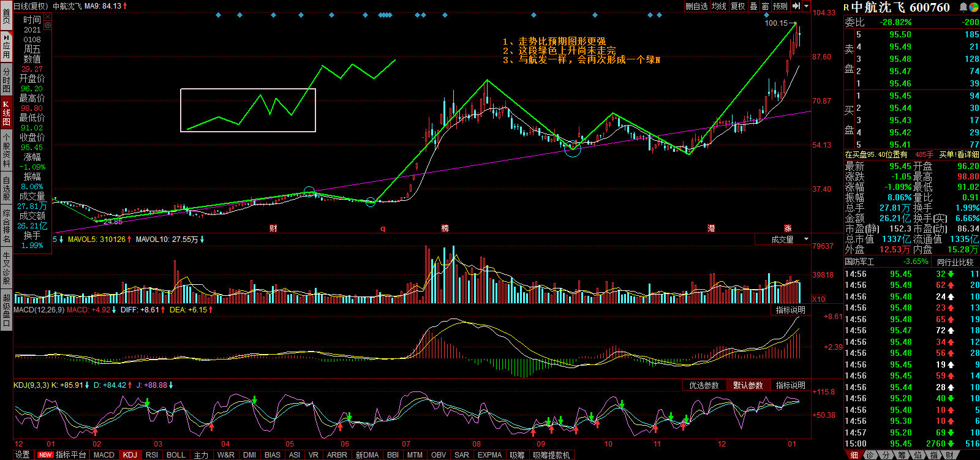Switch indicator to RSI
Viewport: 980px width, 460px height.
pos(152,454)
